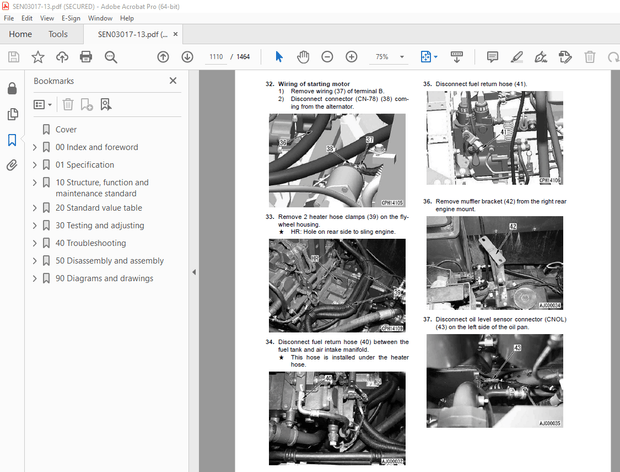Open the sign document tool

tap(541, 57)
